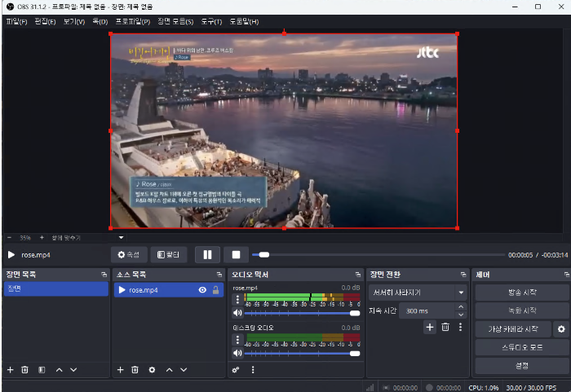
Task: Move the scene down with arrow
Action: pyautogui.click(x=73, y=370)
